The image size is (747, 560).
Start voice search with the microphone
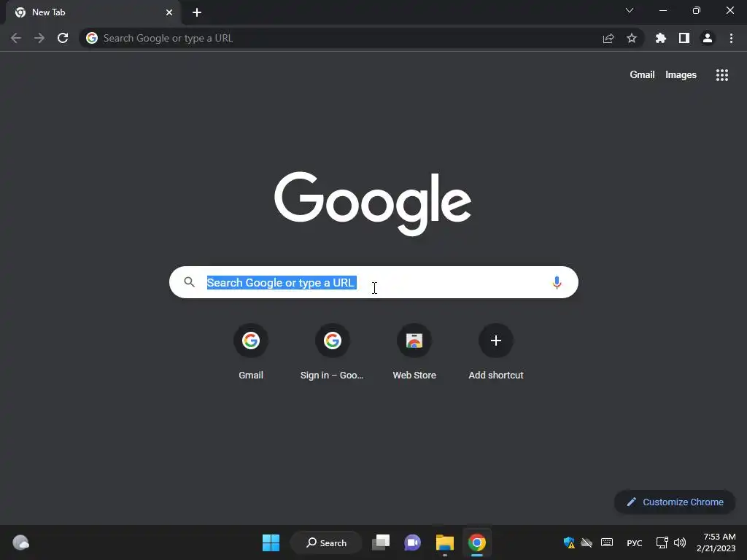557,282
